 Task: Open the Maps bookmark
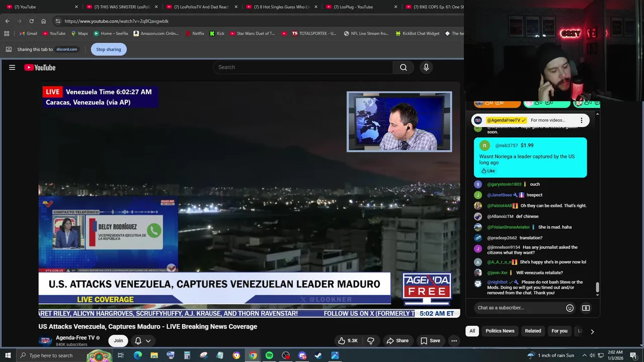coord(79,34)
